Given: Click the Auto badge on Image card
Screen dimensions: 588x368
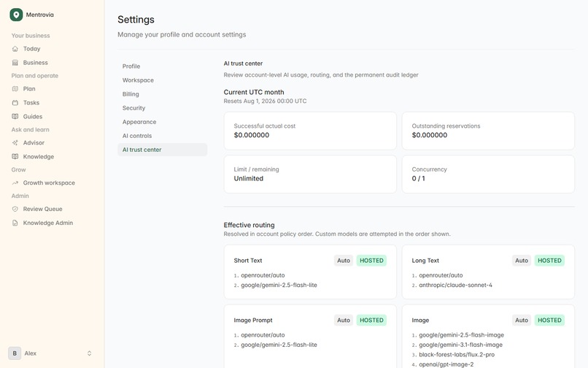Looking at the screenshot, I should [522, 321].
